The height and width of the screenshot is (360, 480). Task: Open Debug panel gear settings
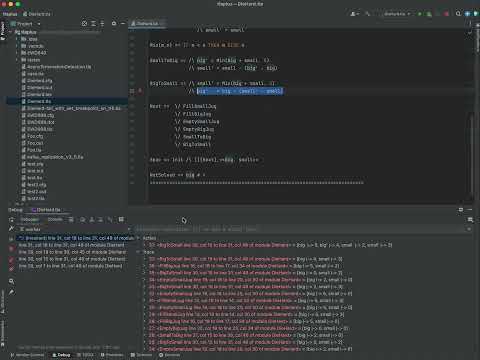click(461, 210)
